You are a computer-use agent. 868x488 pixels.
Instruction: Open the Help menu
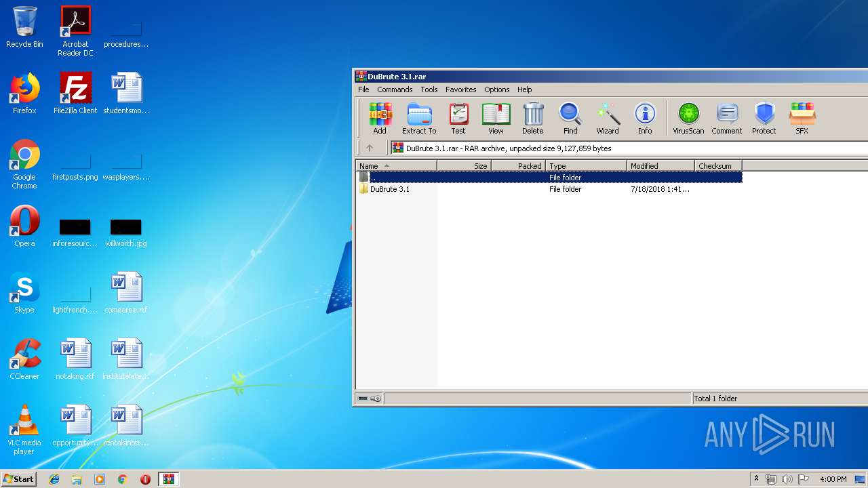[x=524, y=89]
